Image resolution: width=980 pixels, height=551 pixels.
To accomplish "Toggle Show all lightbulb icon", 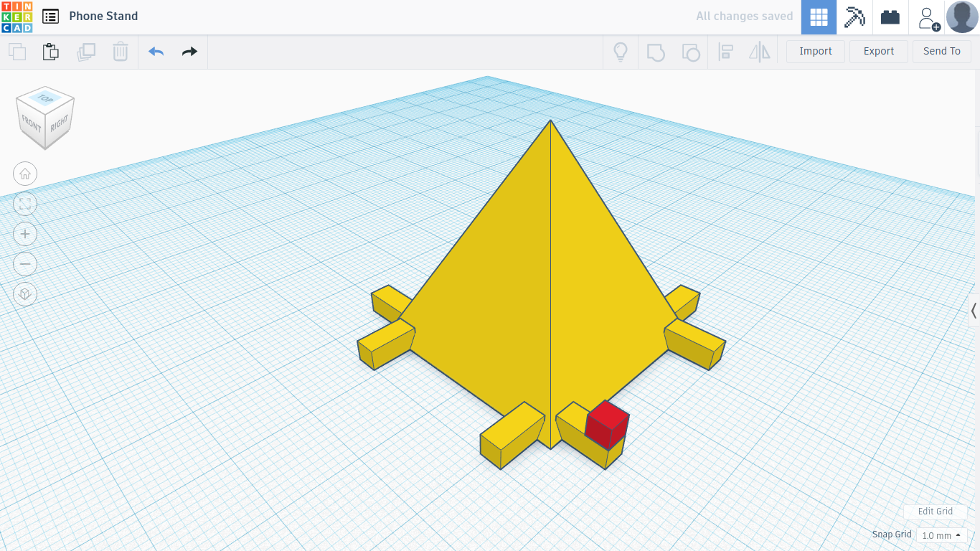I will (x=621, y=52).
